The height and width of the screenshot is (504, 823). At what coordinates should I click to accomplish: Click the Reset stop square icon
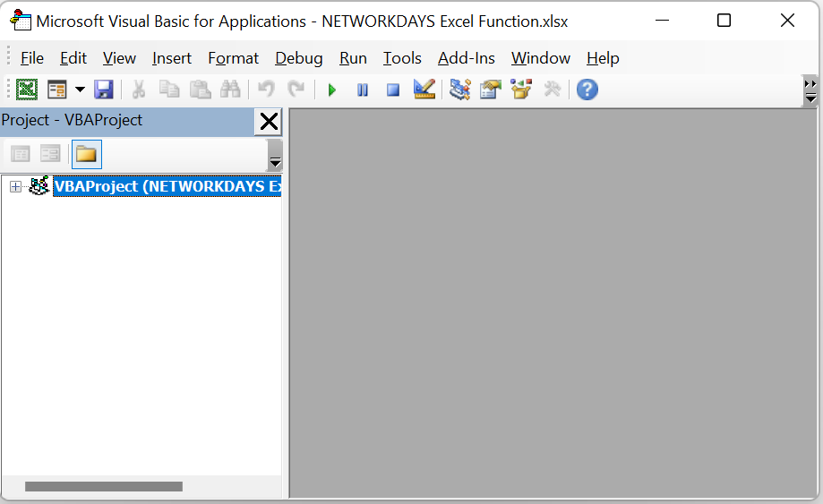[x=393, y=90]
